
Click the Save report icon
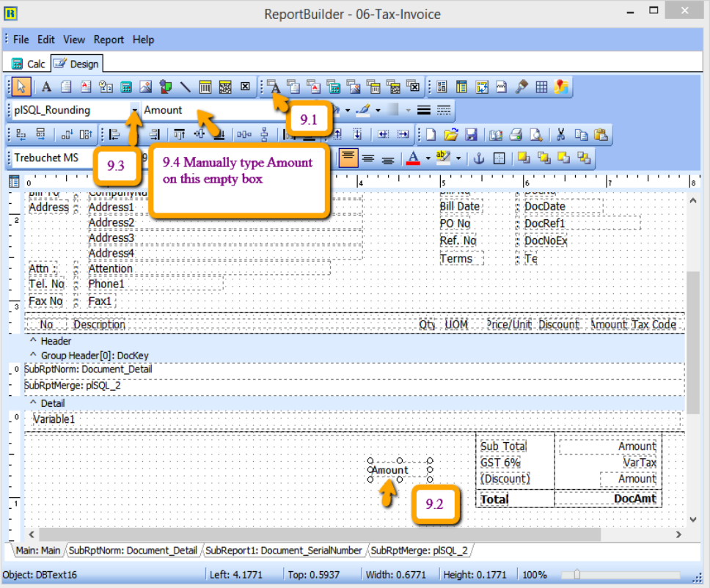point(471,134)
